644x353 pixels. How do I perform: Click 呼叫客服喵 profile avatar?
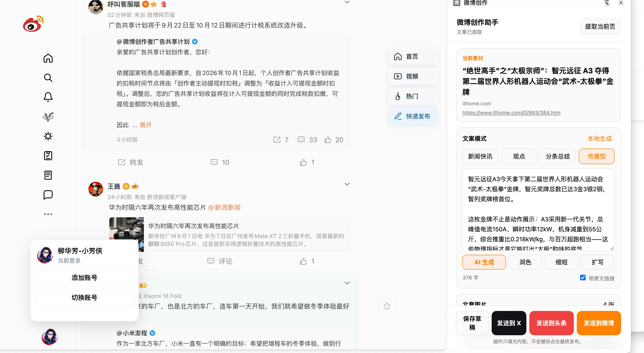coord(96,7)
